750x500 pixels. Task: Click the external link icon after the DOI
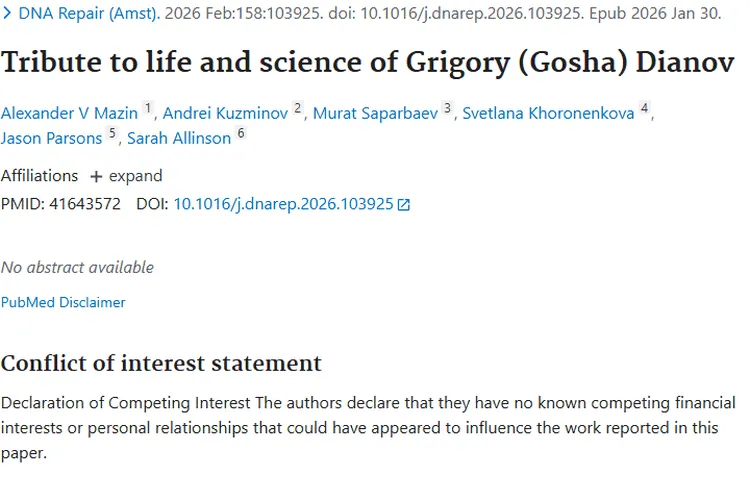(x=404, y=204)
